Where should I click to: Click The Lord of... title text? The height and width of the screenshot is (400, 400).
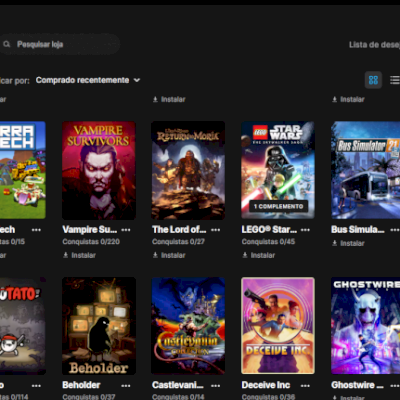(x=179, y=230)
